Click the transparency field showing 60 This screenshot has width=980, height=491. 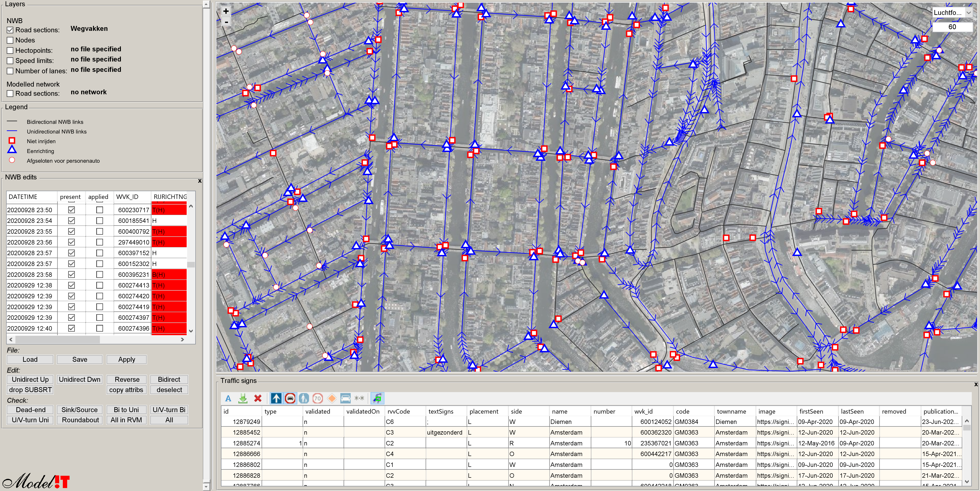(952, 27)
